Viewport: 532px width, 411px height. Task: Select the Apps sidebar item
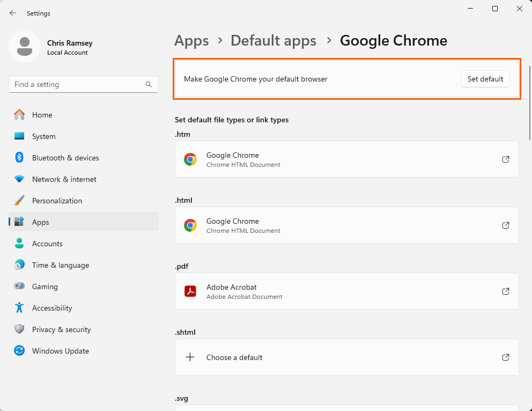point(84,222)
